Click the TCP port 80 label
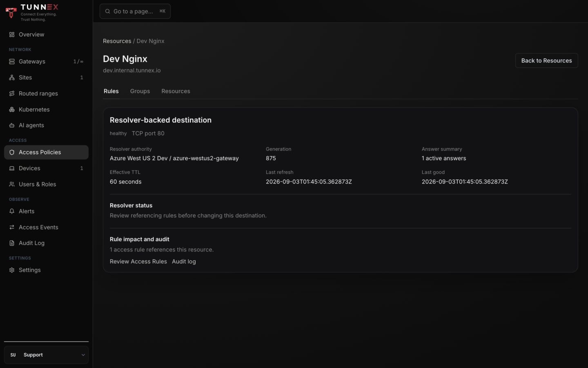 148,133
